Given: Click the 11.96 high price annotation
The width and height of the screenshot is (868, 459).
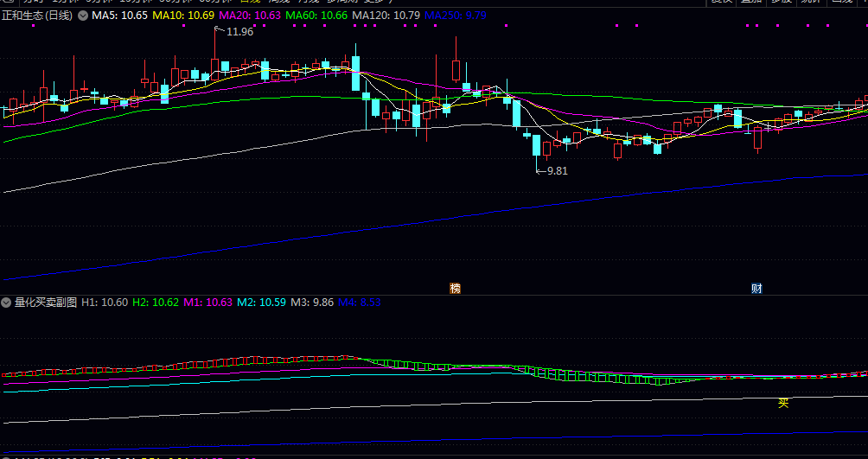Looking at the screenshot, I should [239, 32].
